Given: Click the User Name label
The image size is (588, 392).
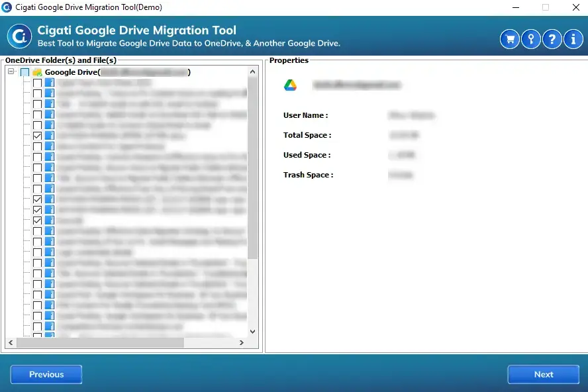Looking at the screenshot, I should [306, 115].
